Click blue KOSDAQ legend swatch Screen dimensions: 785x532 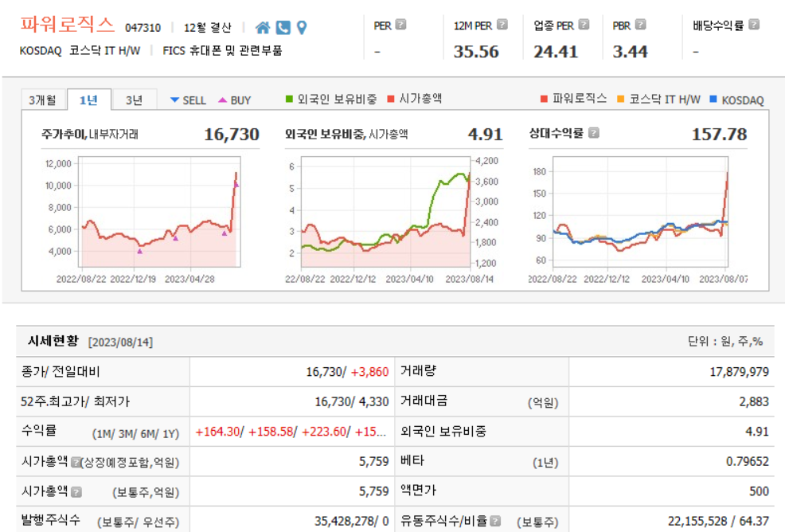tap(713, 99)
